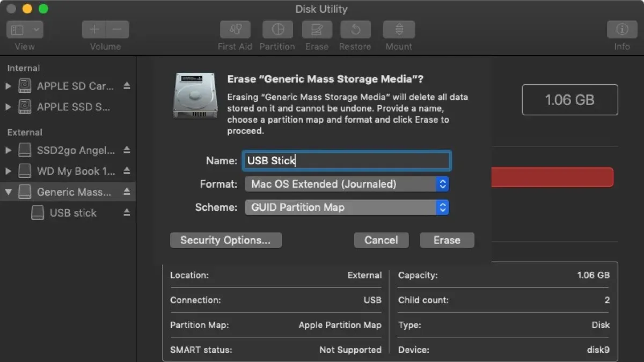
Task: Open the Scheme dropdown menu
Action: tap(347, 207)
